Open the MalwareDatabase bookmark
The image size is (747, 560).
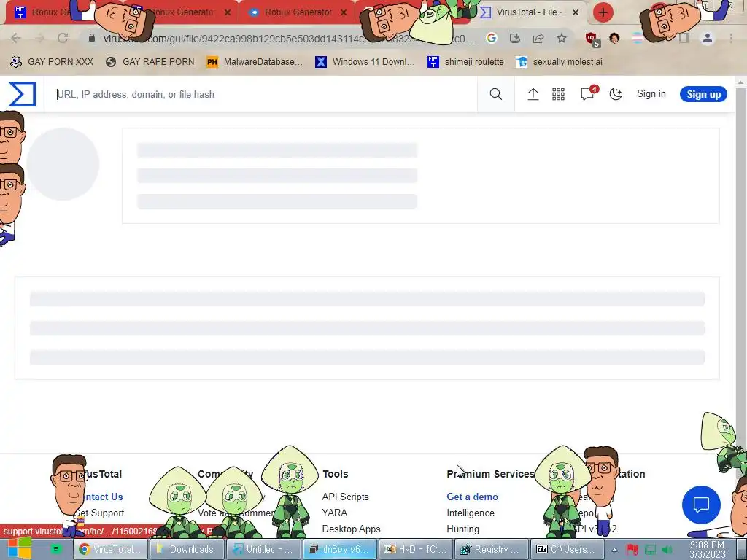[x=255, y=61]
